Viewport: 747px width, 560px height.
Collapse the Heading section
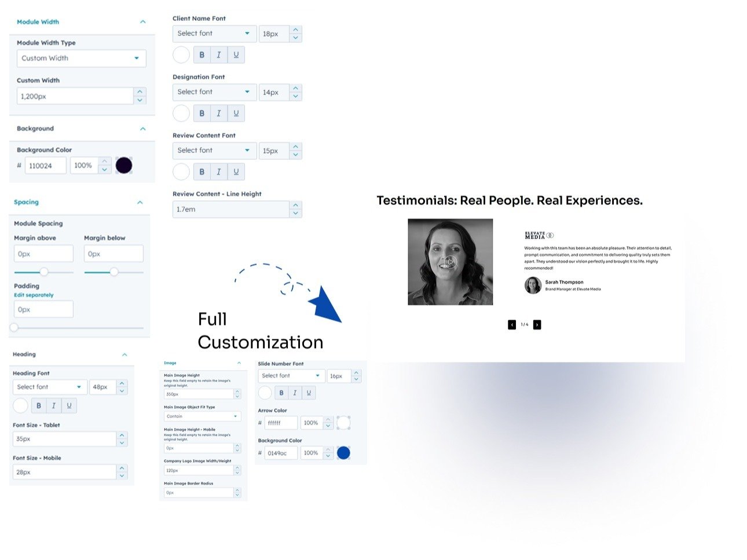coord(124,354)
